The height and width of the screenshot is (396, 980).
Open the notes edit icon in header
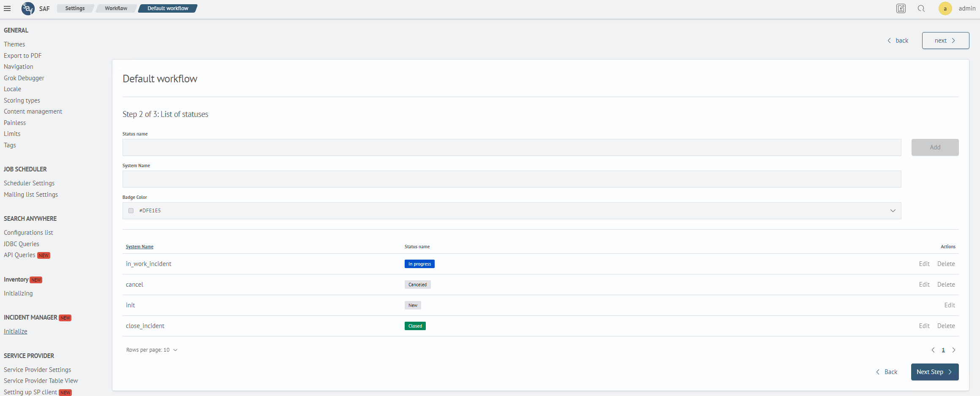click(901, 8)
